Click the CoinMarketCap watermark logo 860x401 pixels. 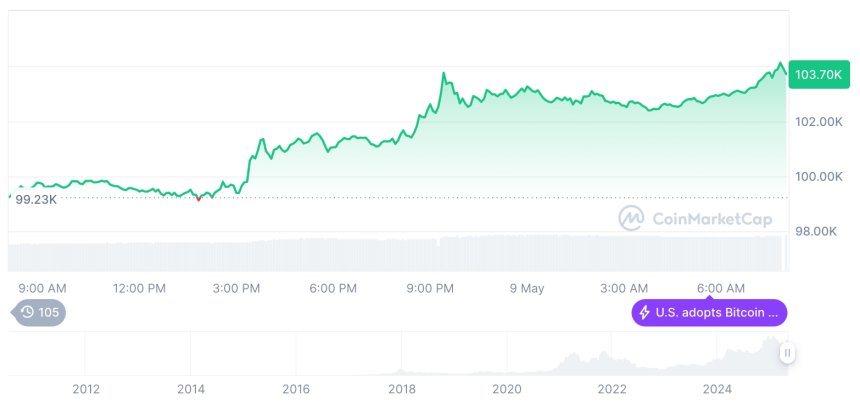click(x=631, y=217)
